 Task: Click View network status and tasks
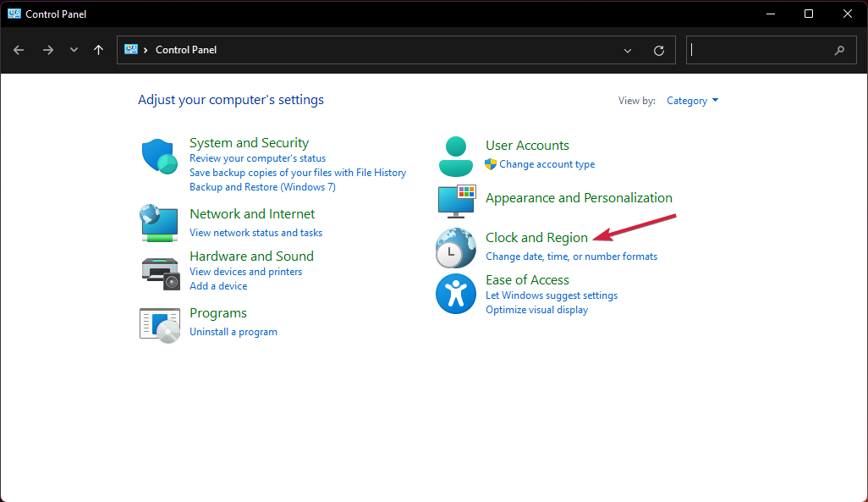255,233
